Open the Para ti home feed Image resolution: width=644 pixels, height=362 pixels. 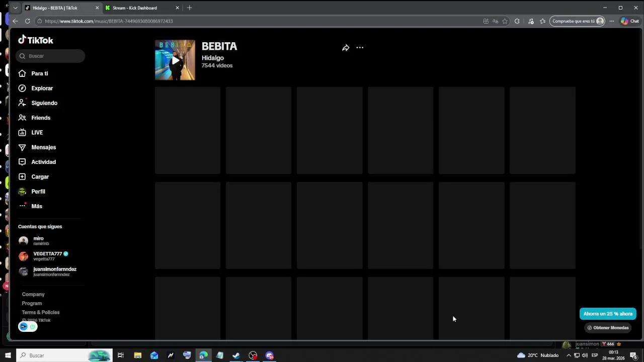tap(33, 73)
